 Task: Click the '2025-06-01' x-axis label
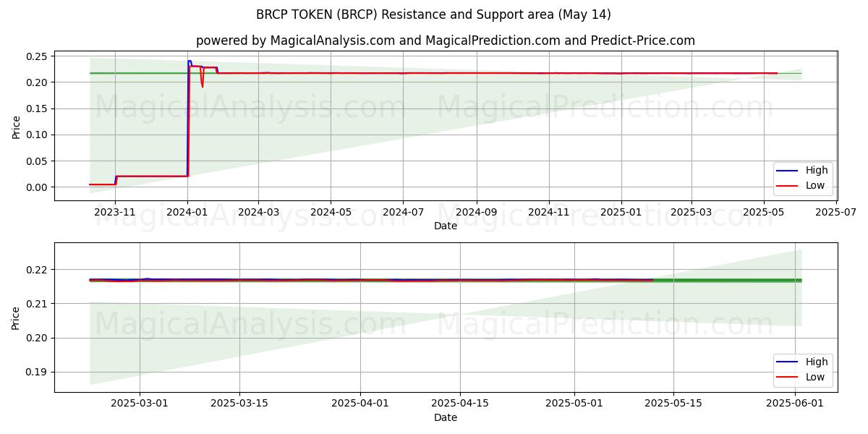click(795, 404)
